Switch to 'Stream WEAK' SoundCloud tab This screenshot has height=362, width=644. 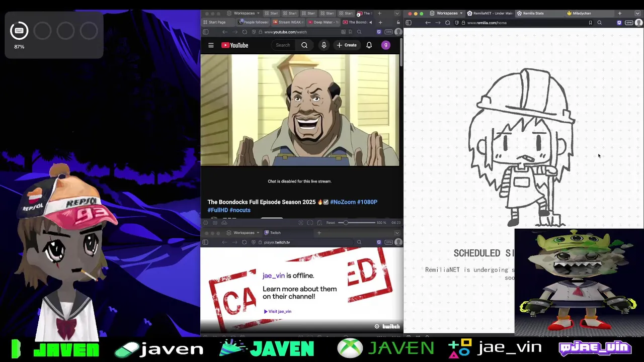(x=288, y=22)
